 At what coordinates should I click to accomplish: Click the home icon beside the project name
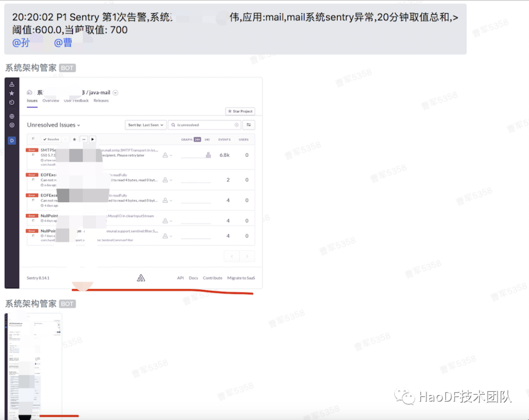pos(30,92)
